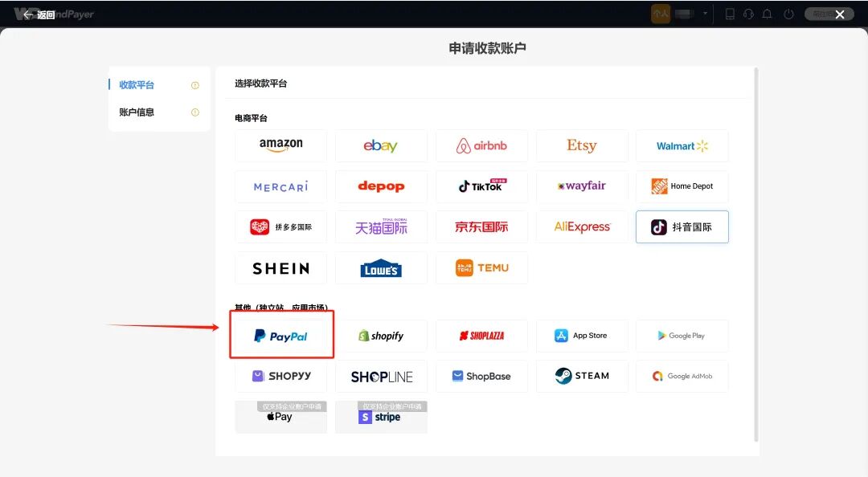This screenshot has width=868, height=477.
Task: Select the PayPal platform icon
Action: pos(280,335)
